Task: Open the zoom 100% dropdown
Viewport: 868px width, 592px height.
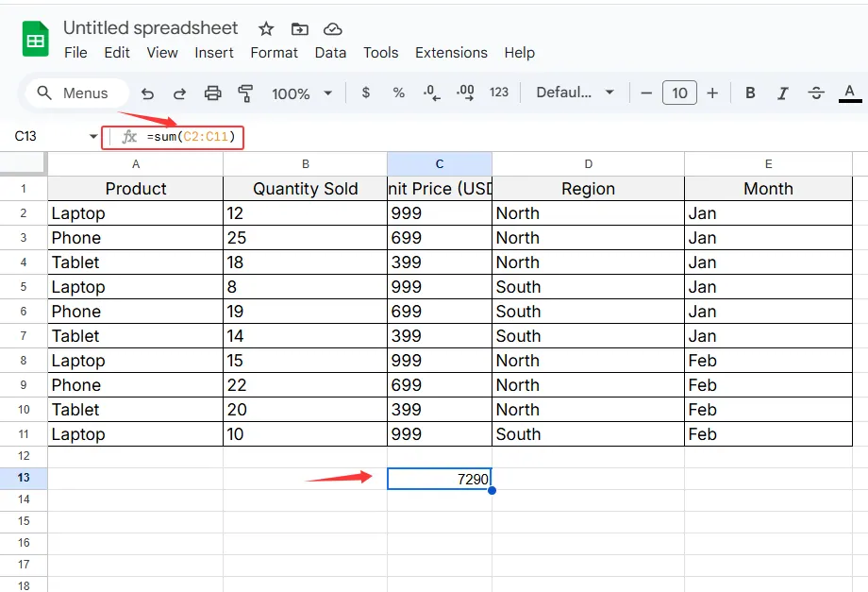Action: tap(302, 93)
